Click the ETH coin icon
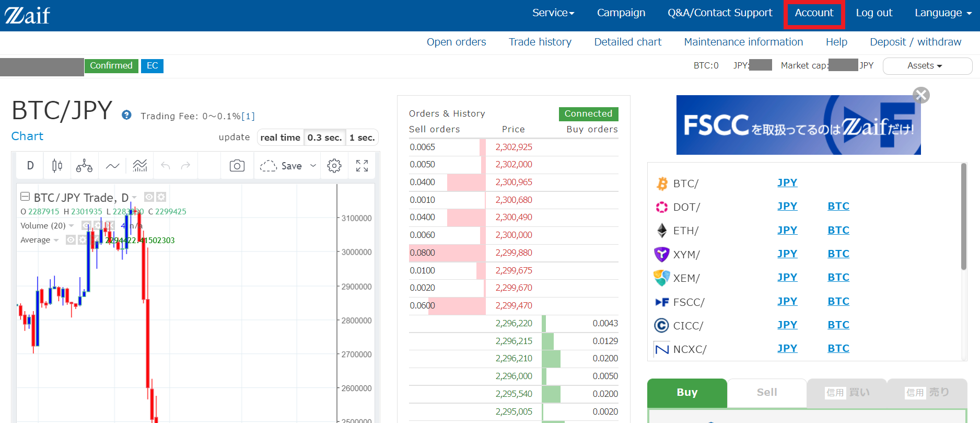980x423 pixels. [662, 231]
